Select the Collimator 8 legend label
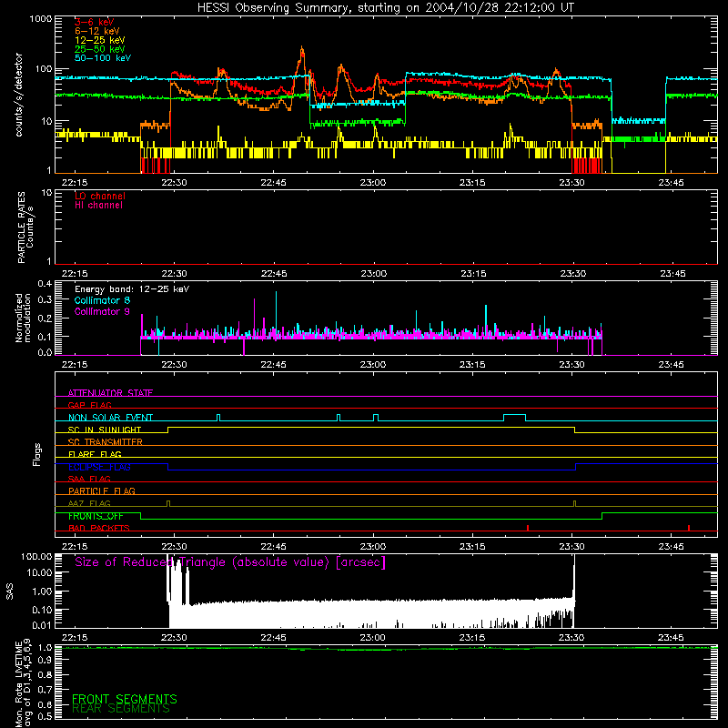Screen dimensions: 728x728 (x=102, y=300)
